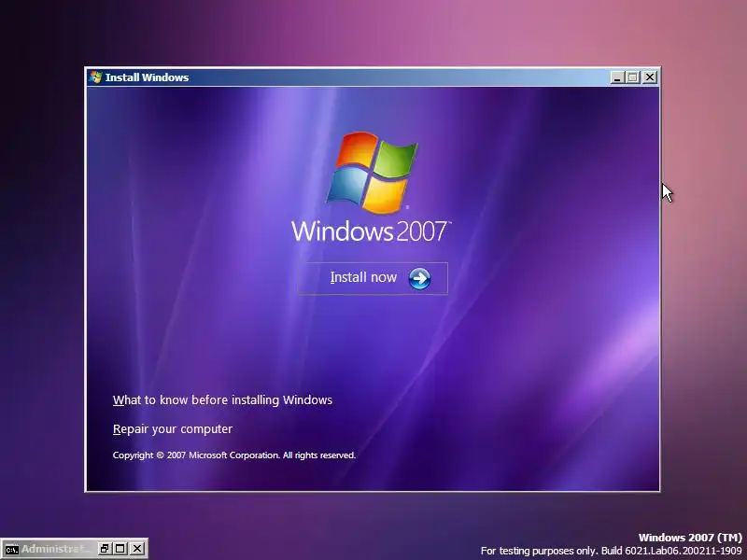Restore the minimized Administrator window
Screen dimensions: 747x560
pyautogui.click(x=105, y=549)
